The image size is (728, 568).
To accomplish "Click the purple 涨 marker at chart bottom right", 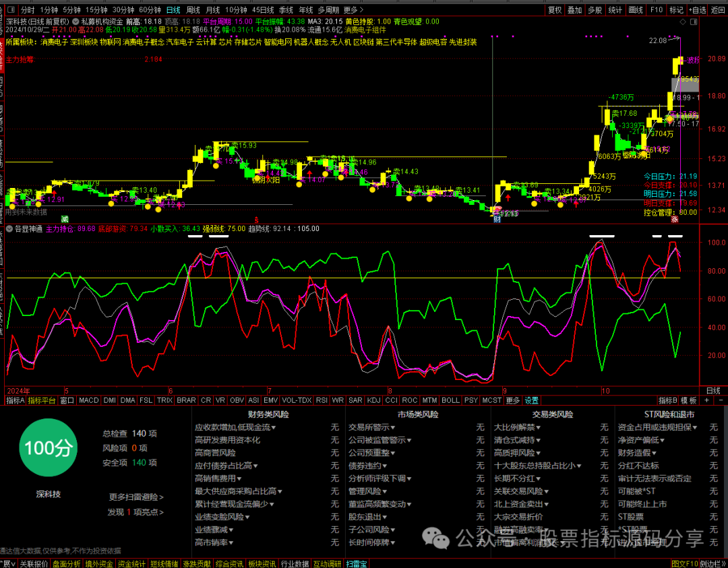I will click(x=675, y=219).
